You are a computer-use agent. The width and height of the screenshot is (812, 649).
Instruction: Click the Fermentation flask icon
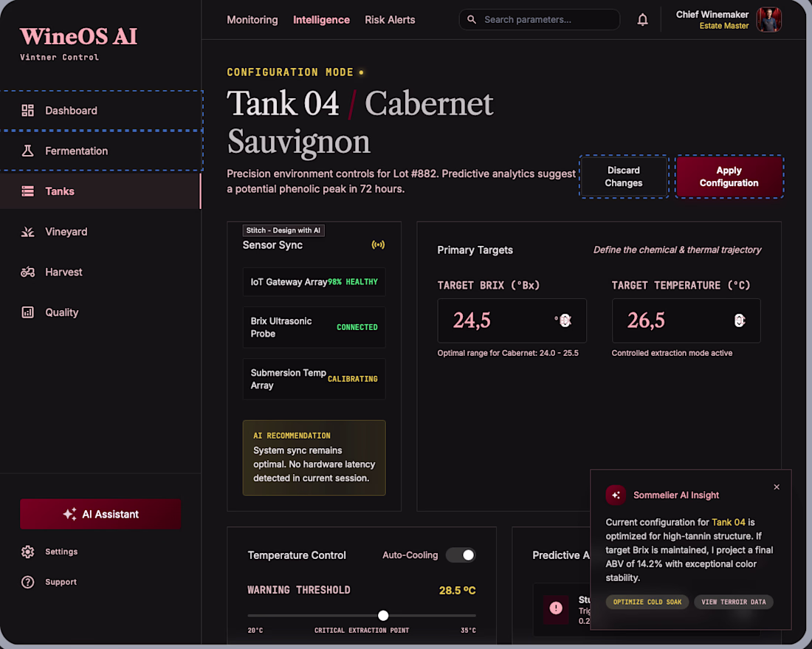(x=27, y=151)
